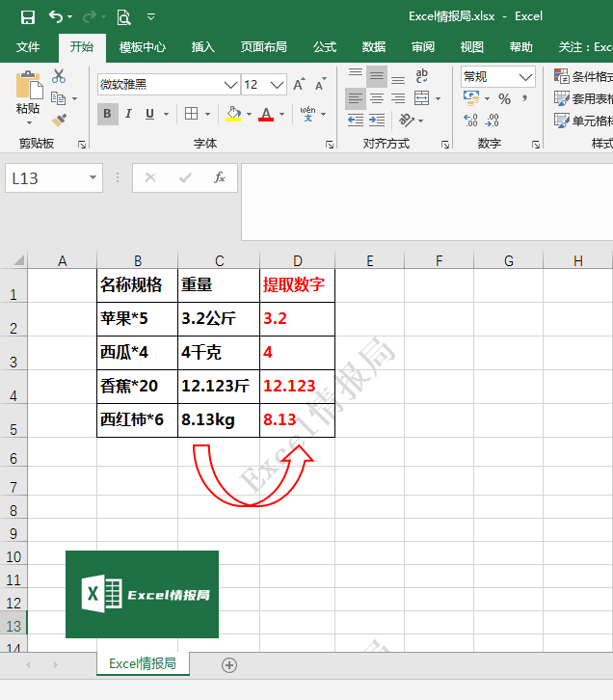Viewport: 613px width, 700px height.
Task: Click the Wrap Text icon
Action: [x=421, y=76]
